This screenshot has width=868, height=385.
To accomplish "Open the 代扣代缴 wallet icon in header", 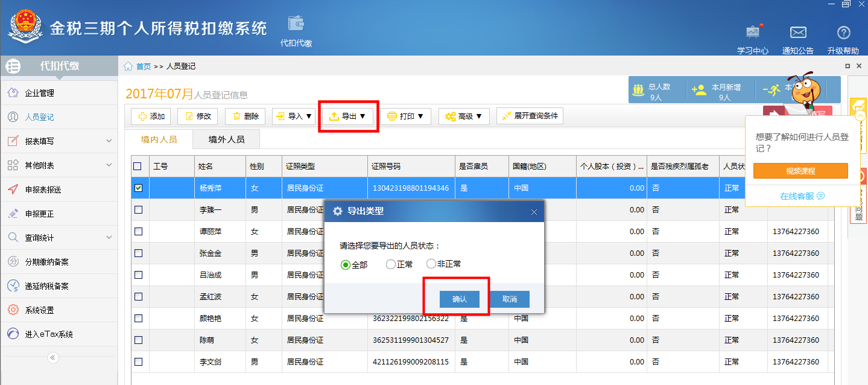I will 296,23.
